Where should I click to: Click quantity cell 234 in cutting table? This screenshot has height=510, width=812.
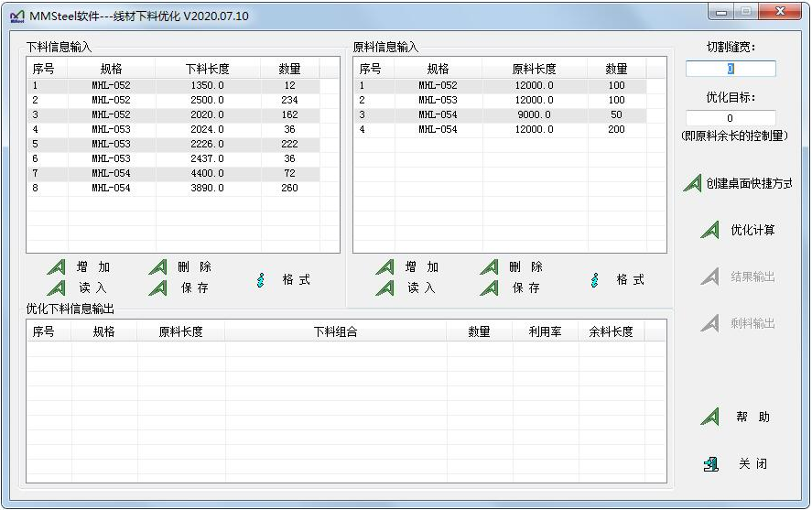(x=289, y=100)
